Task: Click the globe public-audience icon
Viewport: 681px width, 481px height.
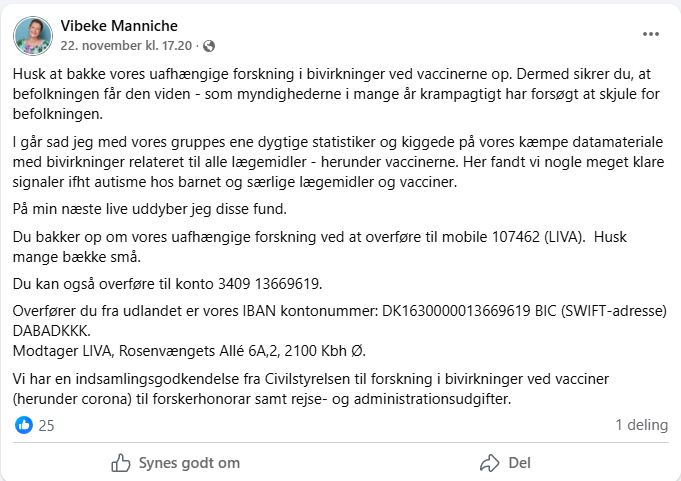Action: [209, 46]
